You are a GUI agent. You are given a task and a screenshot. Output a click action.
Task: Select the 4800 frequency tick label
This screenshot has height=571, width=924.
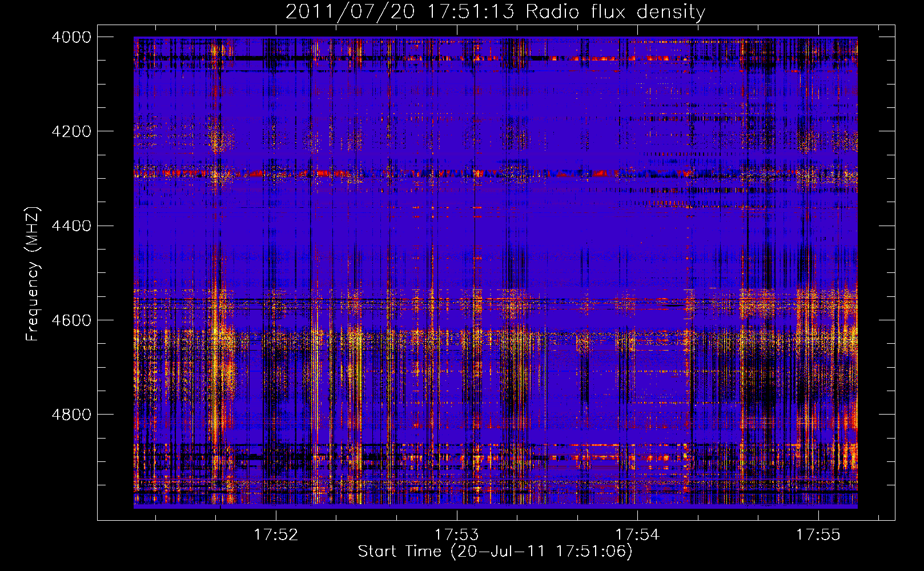(x=71, y=415)
